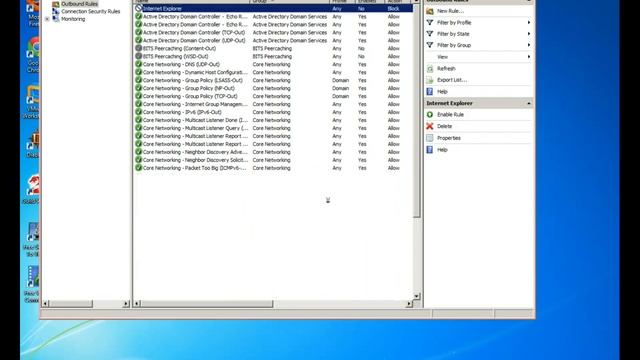640x360 pixels.
Task: Click the rules list vertical scrollbar thumb
Action: coord(416,111)
